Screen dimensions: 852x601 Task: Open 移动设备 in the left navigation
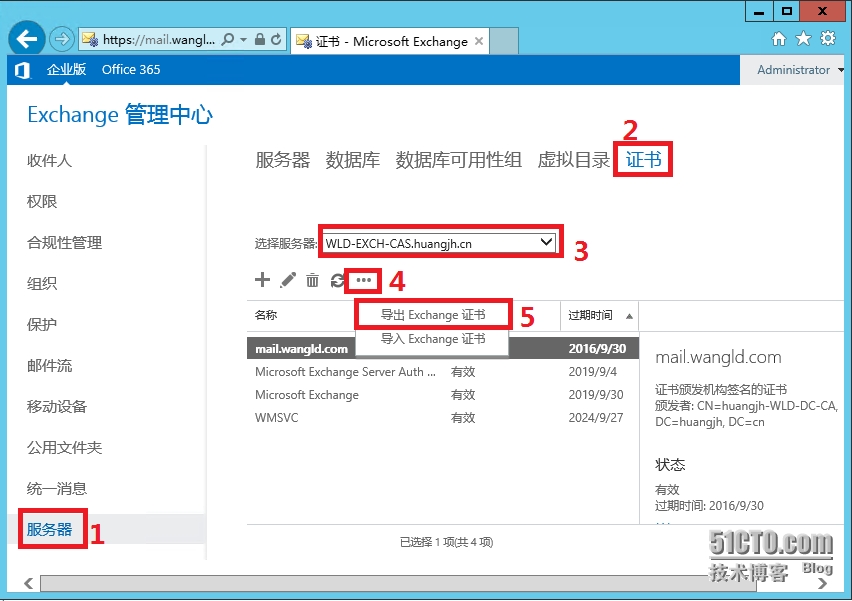pyautogui.click(x=57, y=406)
